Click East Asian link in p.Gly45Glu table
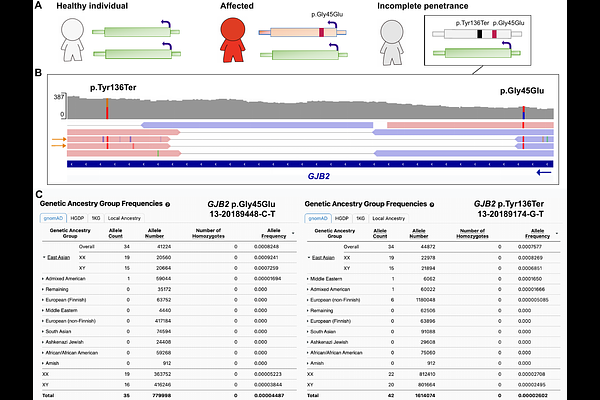 pos(59,257)
